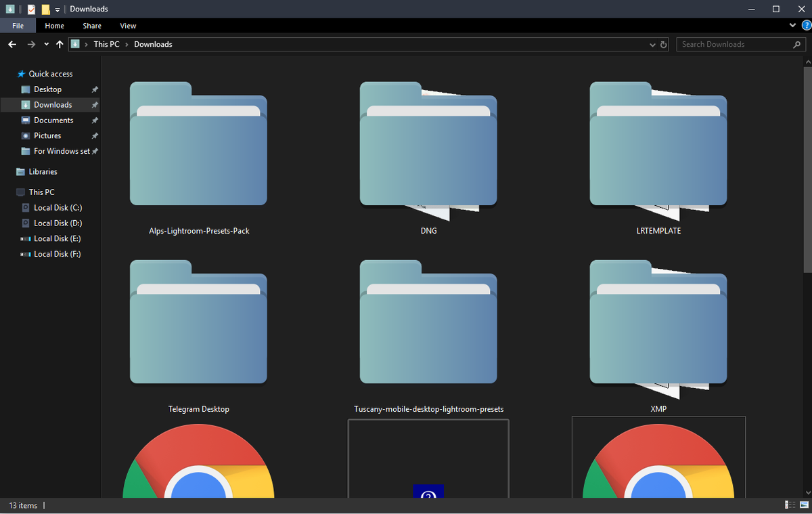Switch to the View ribbon tab
Viewport: 812px width, 514px height.
pos(128,26)
